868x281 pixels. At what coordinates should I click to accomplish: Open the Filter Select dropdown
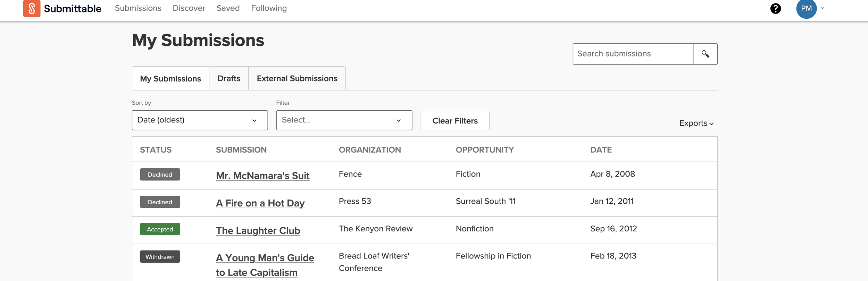pyautogui.click(x=344, y=120)
